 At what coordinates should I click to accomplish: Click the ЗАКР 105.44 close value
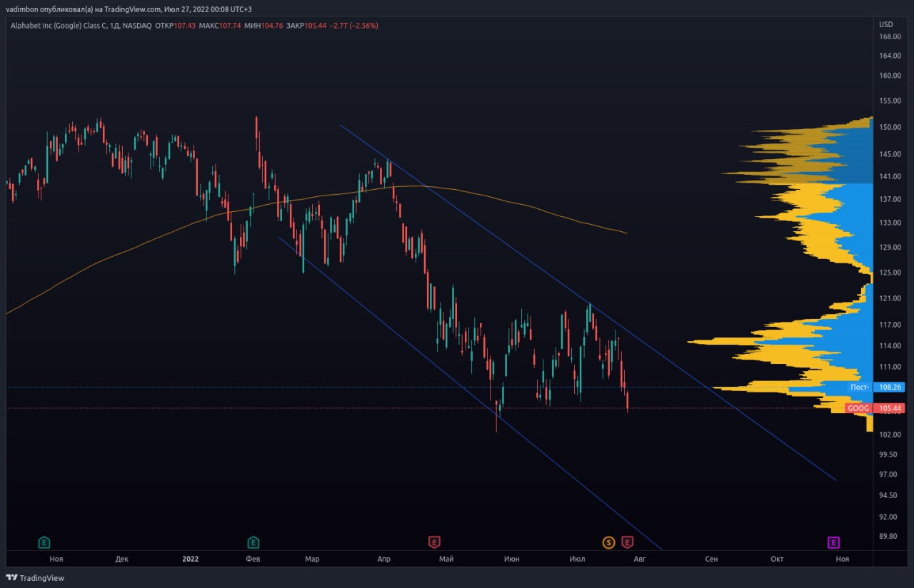tap(306, 26)
